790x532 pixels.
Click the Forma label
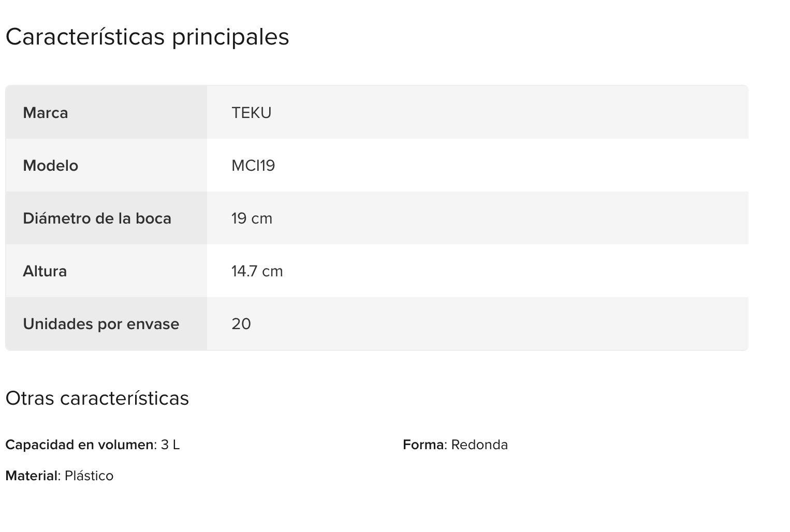coord(423,445)
